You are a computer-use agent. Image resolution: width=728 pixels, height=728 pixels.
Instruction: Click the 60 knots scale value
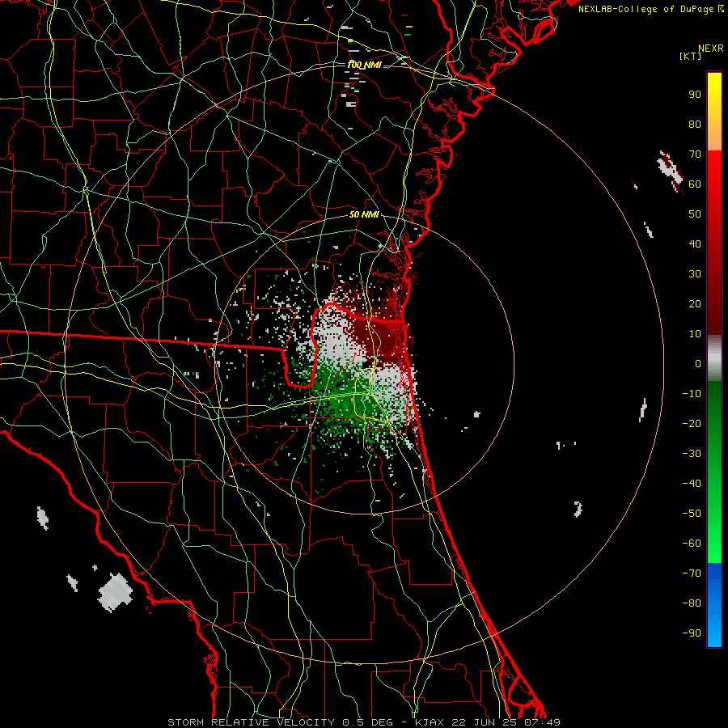695,184
